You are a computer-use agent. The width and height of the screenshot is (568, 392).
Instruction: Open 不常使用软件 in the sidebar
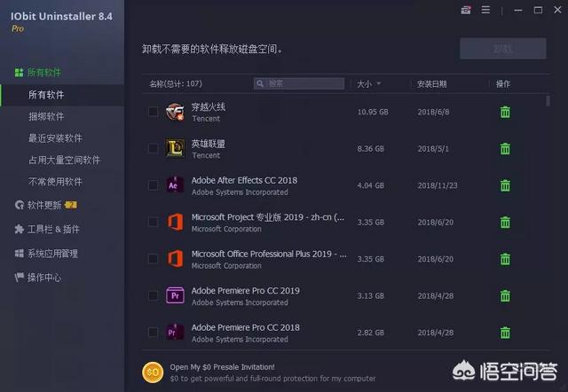pos(55,182)
